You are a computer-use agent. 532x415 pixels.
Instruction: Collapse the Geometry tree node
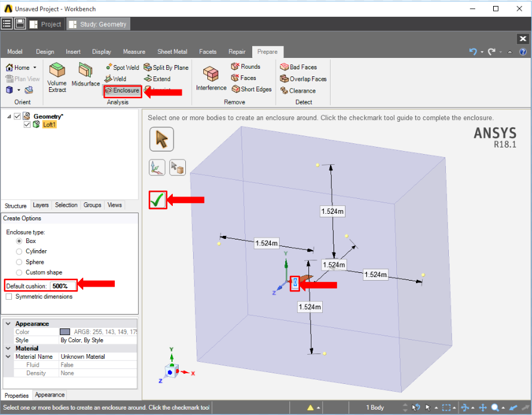click(x=9, y=116)
